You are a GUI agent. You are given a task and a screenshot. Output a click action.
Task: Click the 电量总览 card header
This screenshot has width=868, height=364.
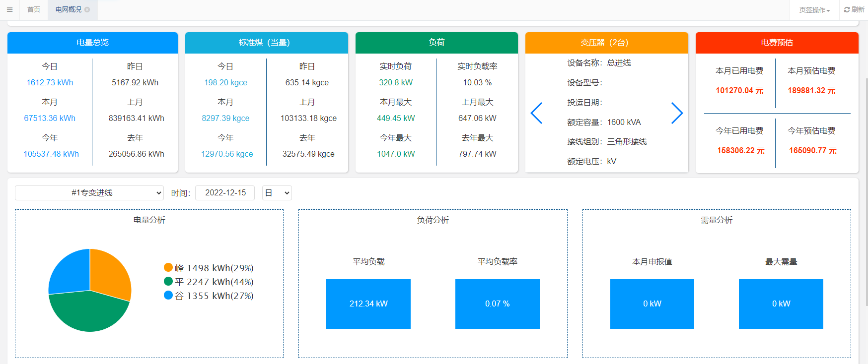pyautogui.click(x=92, y=43)
